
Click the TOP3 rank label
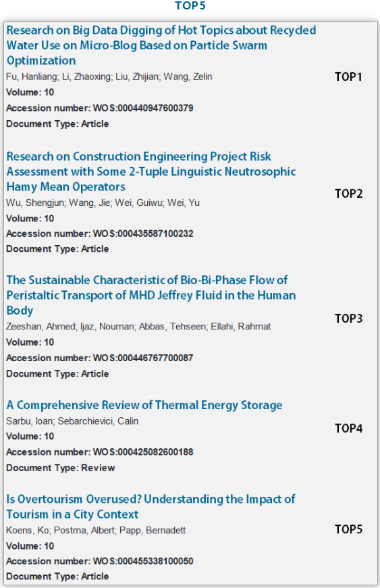348,319
